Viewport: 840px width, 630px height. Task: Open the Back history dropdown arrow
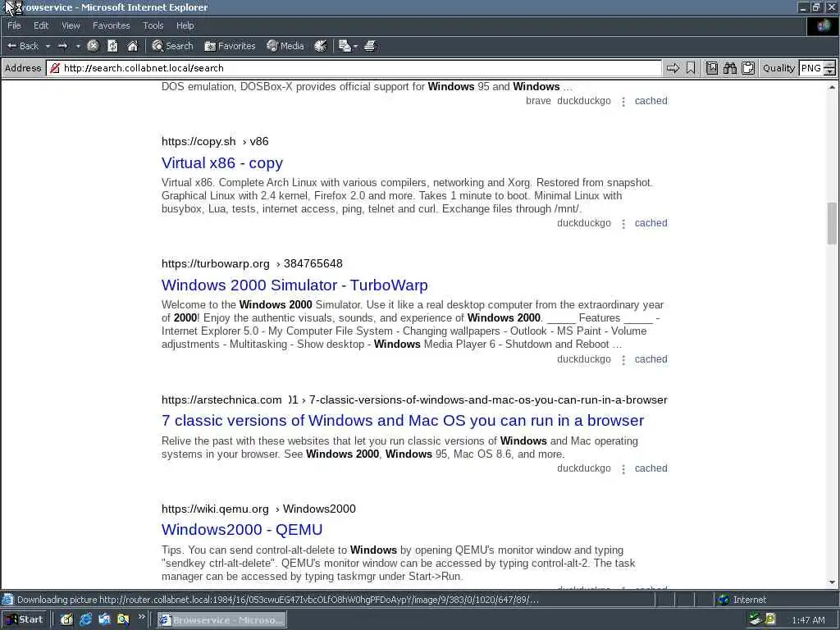(x=48, y=47)
